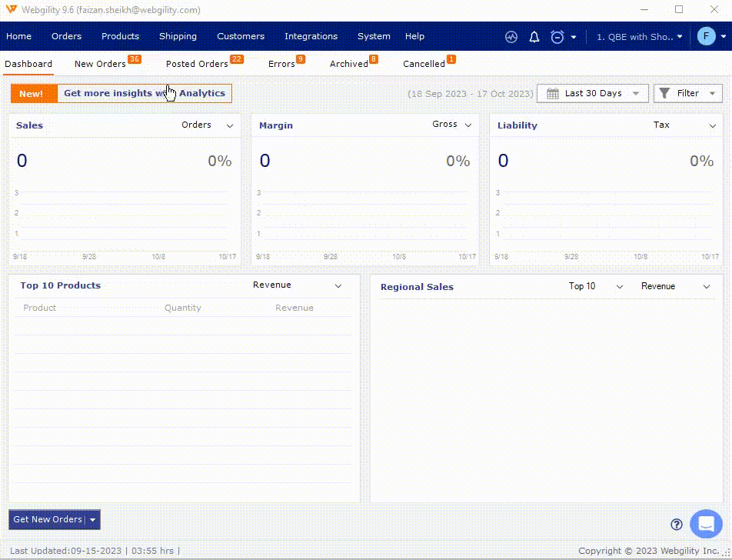Click the Regional Sales heading

[417, 287]
